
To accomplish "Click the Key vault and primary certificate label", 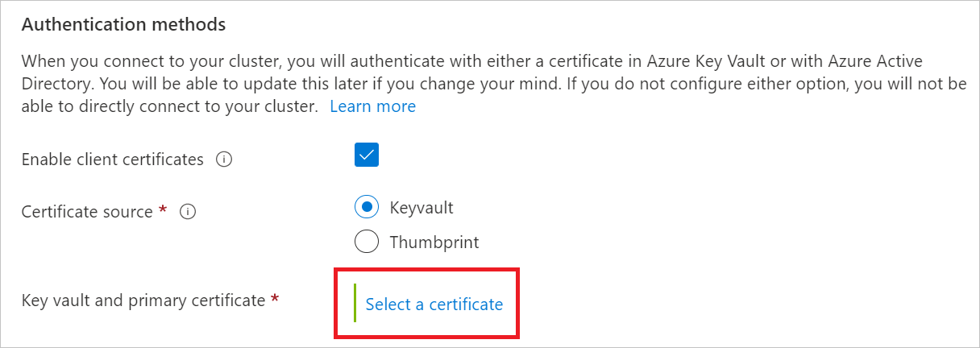I will pos(143,300).
